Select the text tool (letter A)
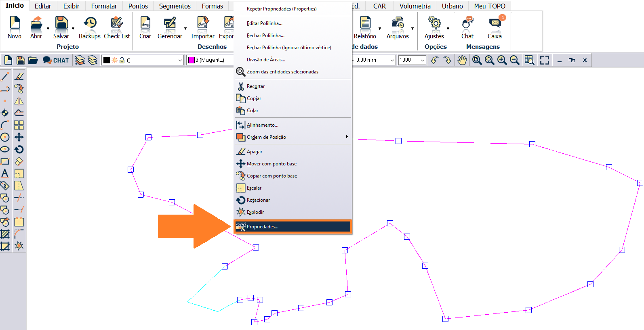 coord(5,173)
